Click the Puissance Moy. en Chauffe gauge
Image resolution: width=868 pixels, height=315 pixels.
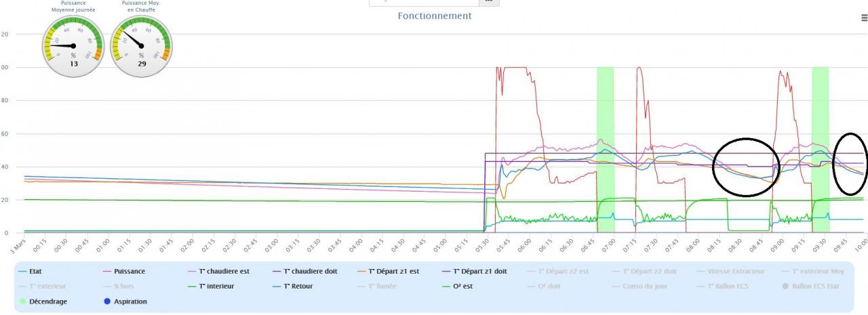[x=141, y=45]
